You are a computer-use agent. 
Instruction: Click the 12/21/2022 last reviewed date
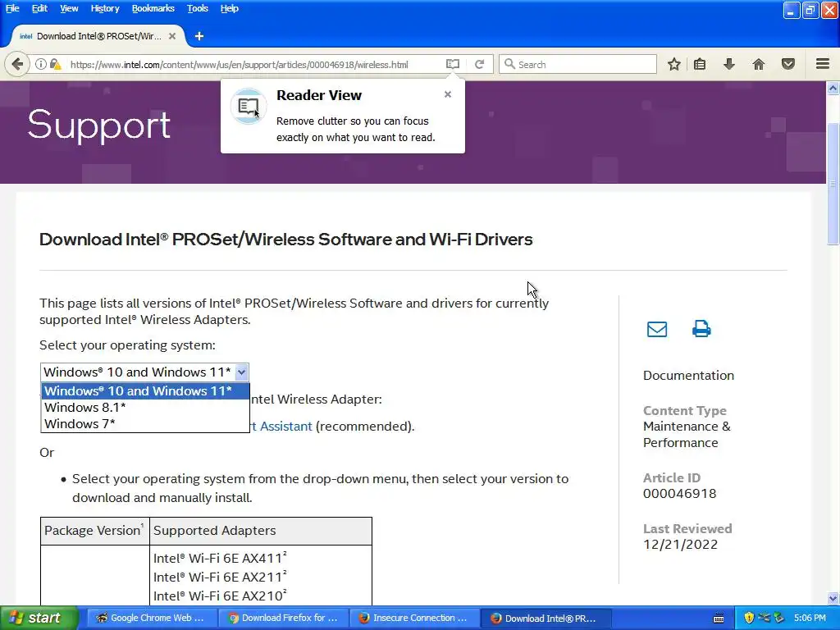click(x=680, y=545)
